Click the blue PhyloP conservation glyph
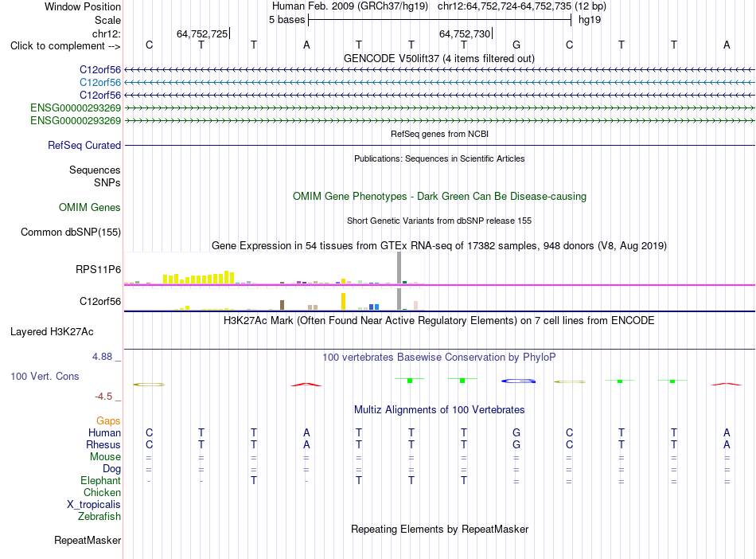Screen dimensions: 756x559 (518, 381)
